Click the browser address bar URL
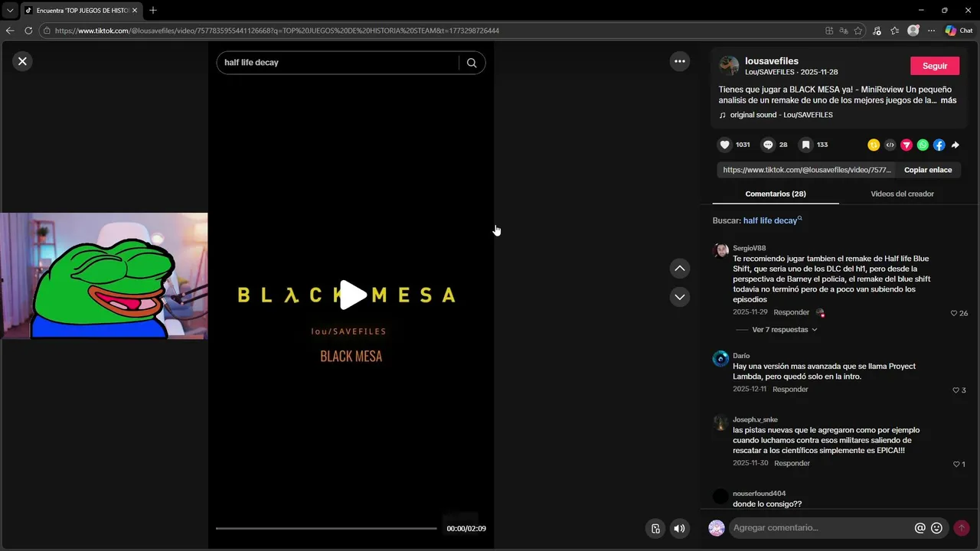The image size is (980, 551). pyautogui.click(x=277, y=31)
